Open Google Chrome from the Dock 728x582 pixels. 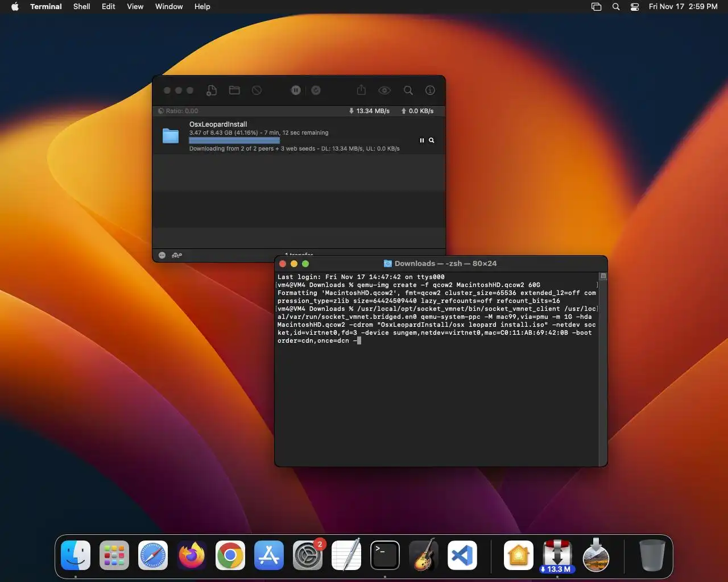tap(230, 555)
